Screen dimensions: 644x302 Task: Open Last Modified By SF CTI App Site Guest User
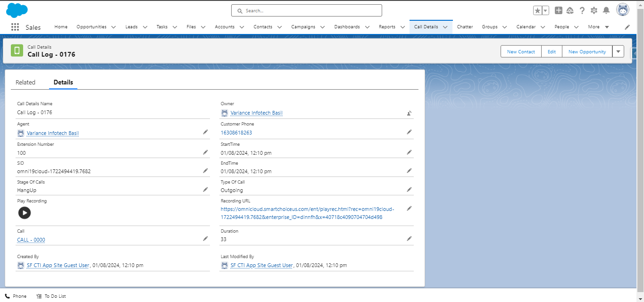262,265
